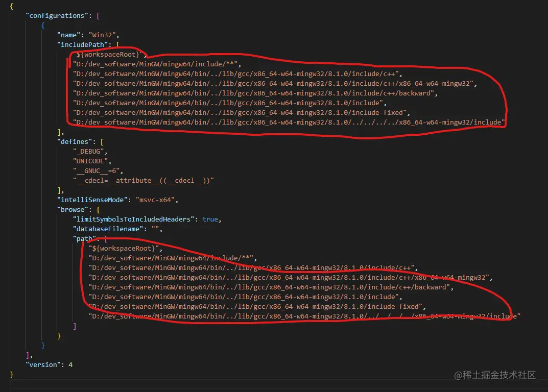
Task: Select the "UNICODE" define
Action: point(90,161)
